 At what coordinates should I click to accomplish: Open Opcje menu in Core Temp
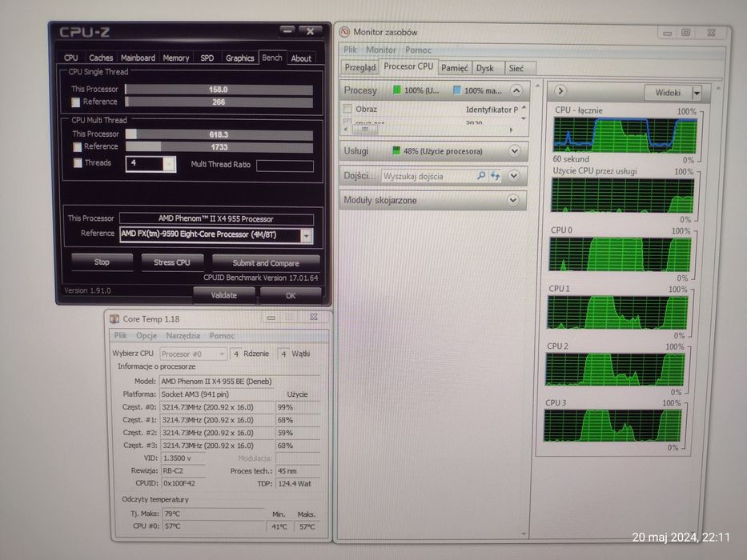147,335
